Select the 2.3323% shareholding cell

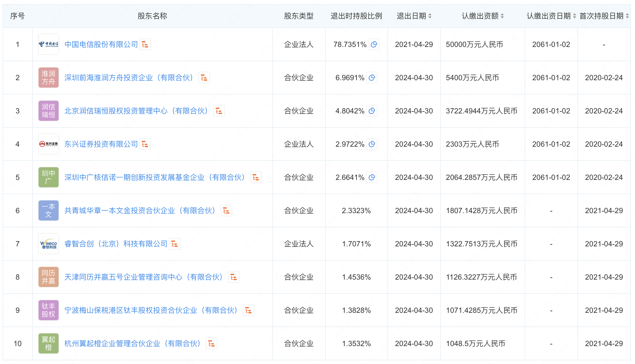356,210
